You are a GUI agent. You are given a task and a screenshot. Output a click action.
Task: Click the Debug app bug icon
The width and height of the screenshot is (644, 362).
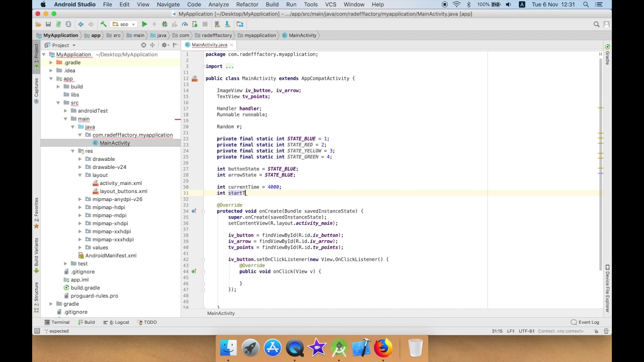point(165,24)
